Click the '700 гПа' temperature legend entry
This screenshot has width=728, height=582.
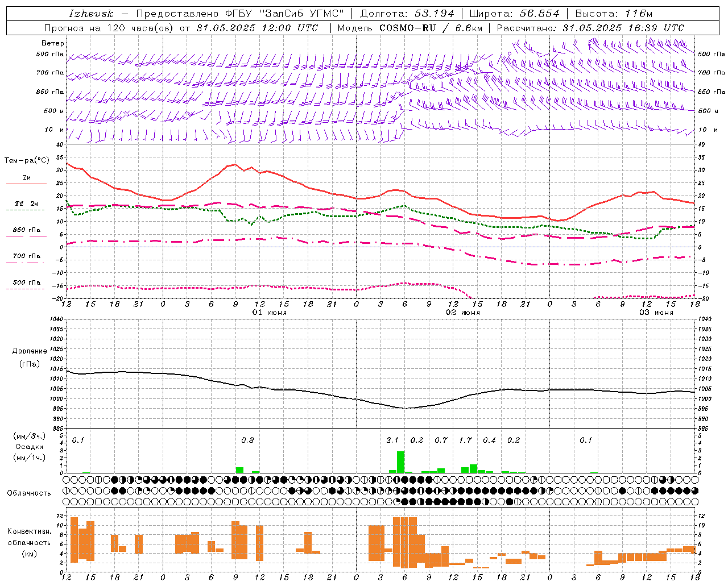pos(26,256)
